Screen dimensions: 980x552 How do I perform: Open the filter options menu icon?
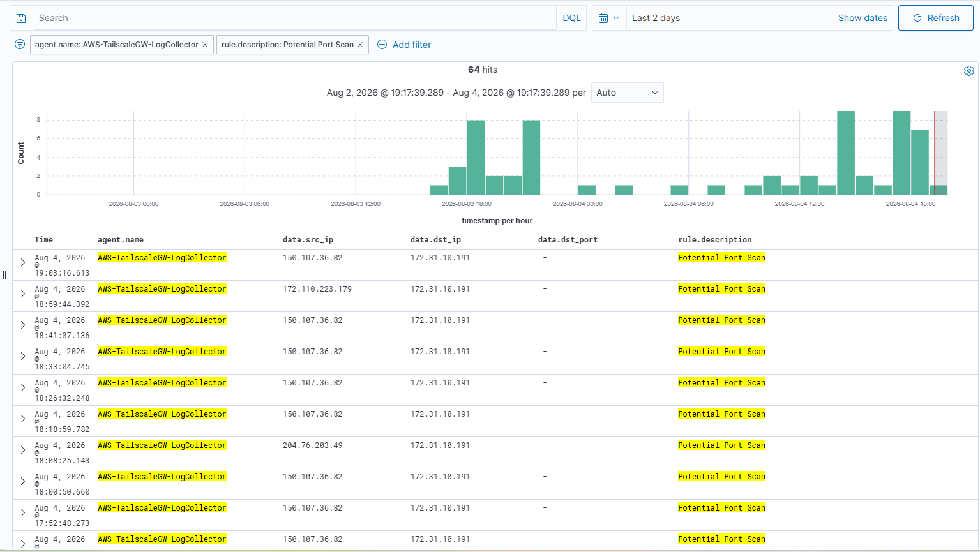(20, 44)
